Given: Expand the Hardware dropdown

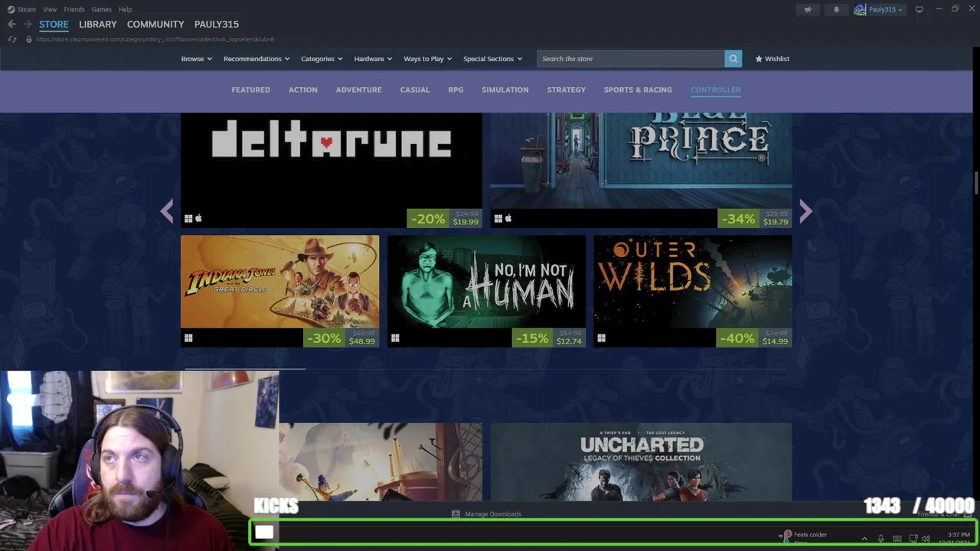Looking at the screenshot, I should [x=373, y=59].
